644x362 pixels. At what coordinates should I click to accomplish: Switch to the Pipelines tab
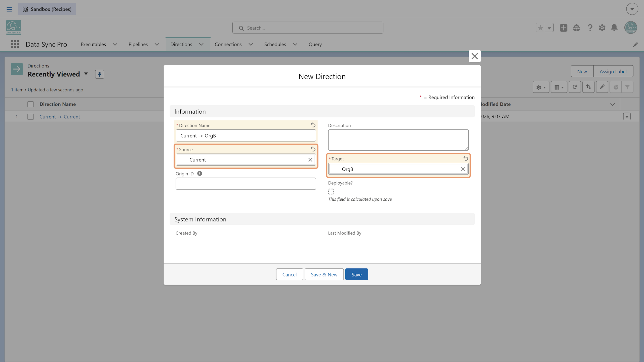tap(138, 44)
